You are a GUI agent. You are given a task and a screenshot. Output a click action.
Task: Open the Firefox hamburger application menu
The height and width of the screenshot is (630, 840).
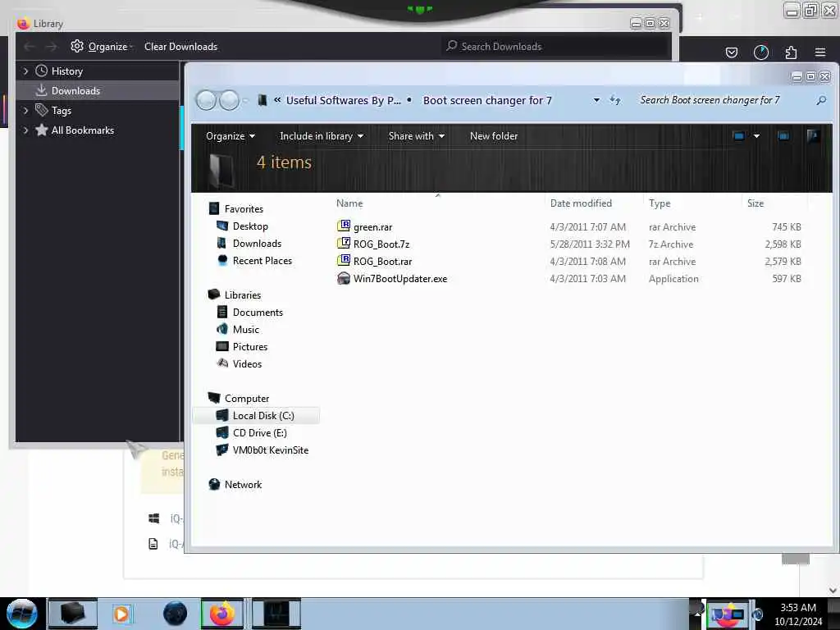point(820,52)
